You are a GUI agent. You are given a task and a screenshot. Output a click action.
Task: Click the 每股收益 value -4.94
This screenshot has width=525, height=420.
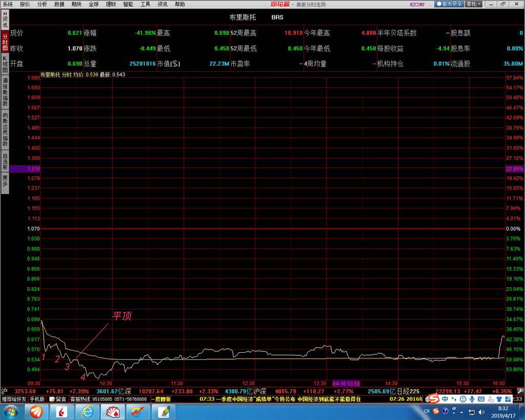point(442,48)
